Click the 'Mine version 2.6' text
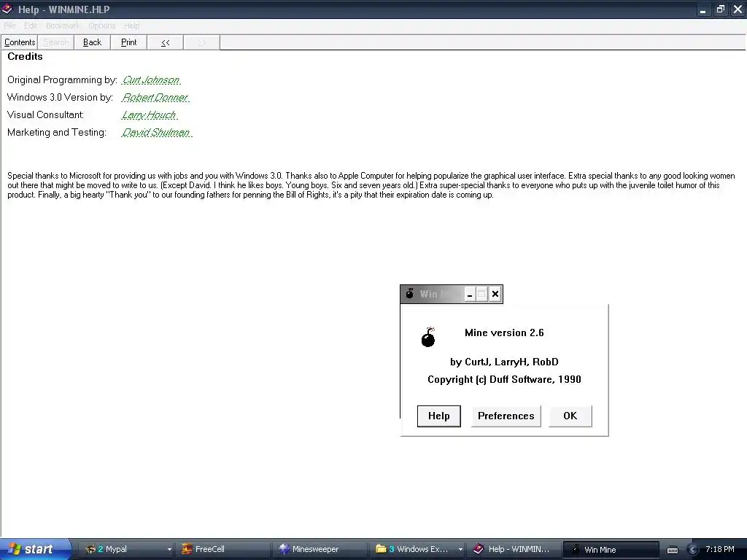The width and height of the screenshot is (747, 560). [504, 332]
